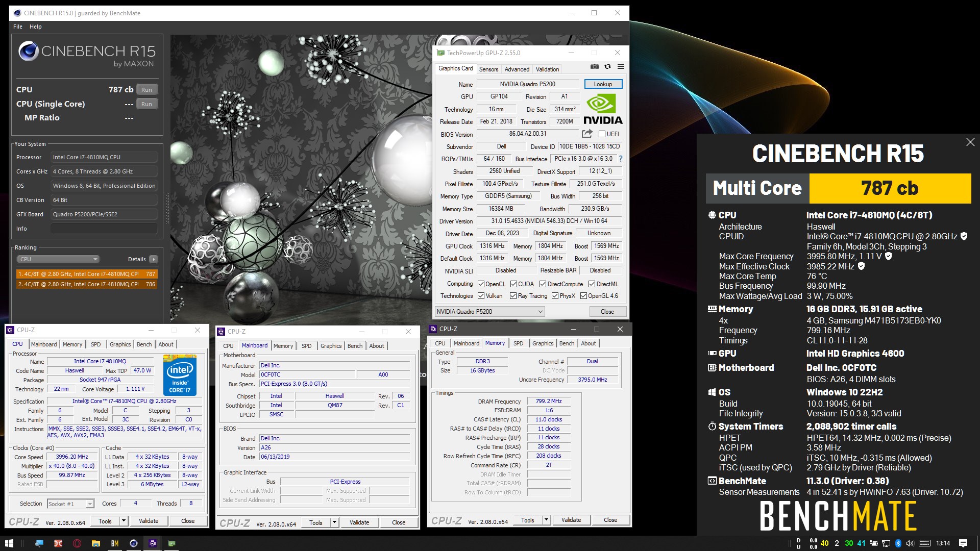
Task: Open Opera browser from the taskbar
Action: [77, 543]
